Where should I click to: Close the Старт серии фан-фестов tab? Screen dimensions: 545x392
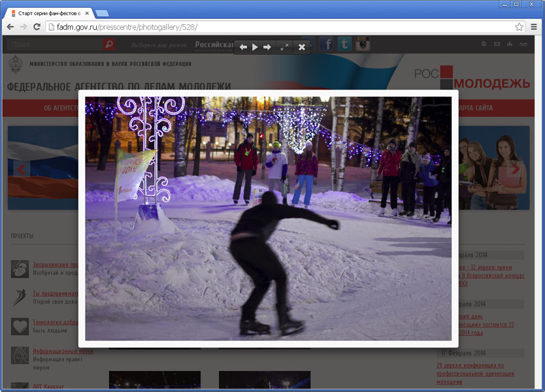click(x=87, y=13)
